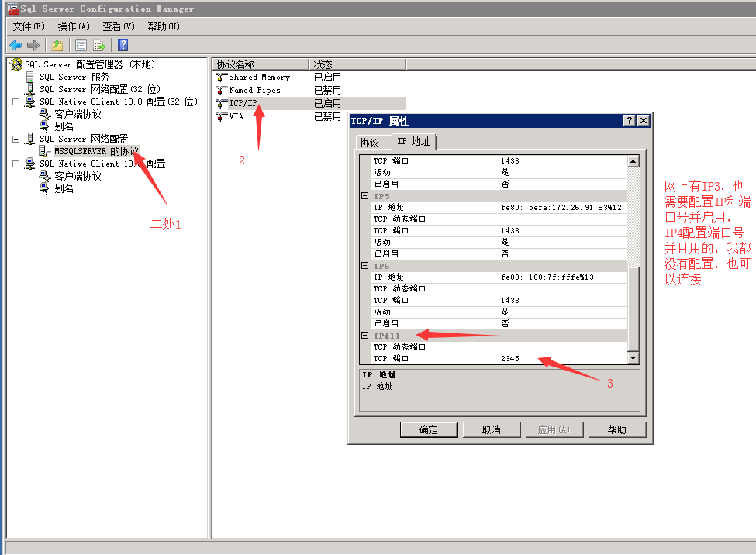The height and width of the screenshot is (555, 756).
Task: Click the property grid vertical scrollbar thumb
Action: pos(633,310)
